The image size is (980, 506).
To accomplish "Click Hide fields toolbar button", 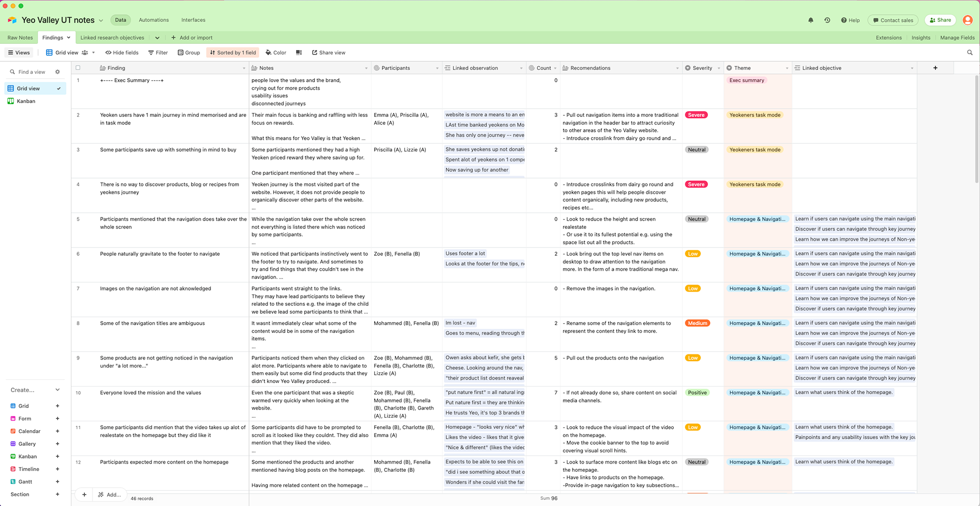I will click(122, 53).
